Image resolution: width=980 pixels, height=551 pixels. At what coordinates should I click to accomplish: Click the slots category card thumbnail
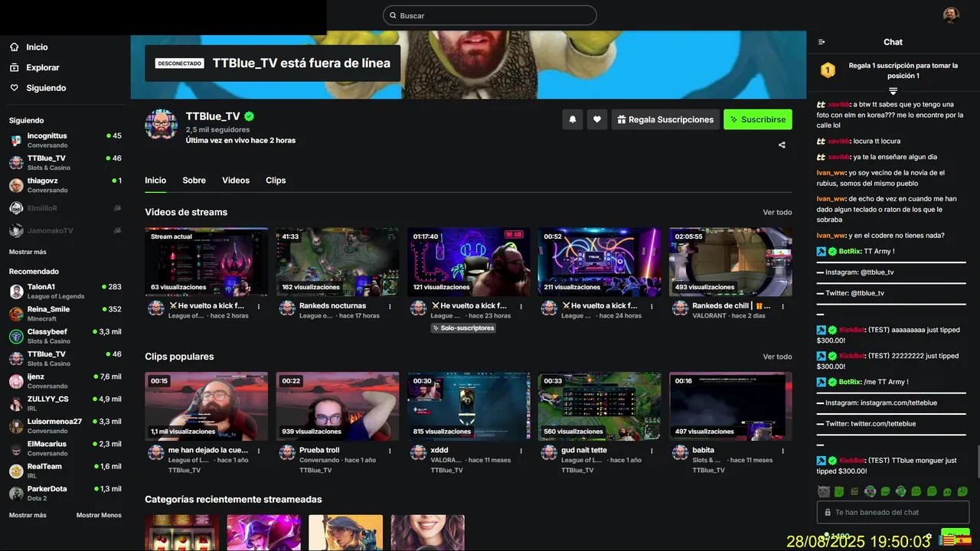(182, 533)
